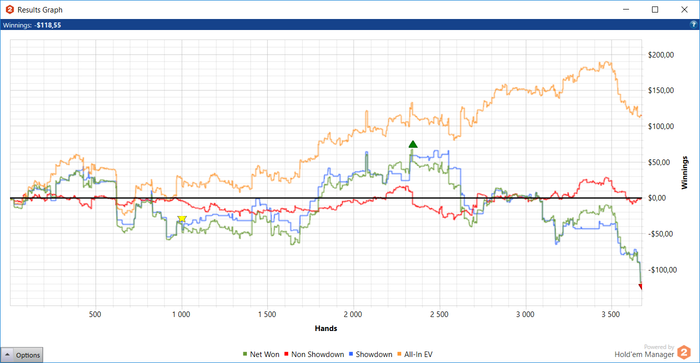Open the Options panel button

[22, 355]
